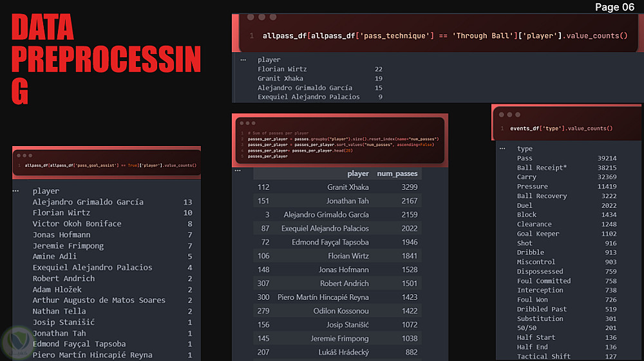Click 'Jeremie Frimpong' in the goal assist list

pyautogui.click(x=68, y=246)
